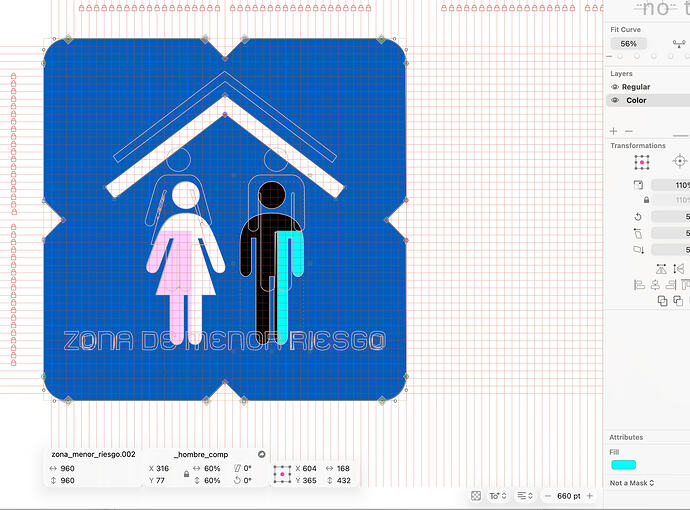Image resolution: width=690 pixels, height=510 pixels.
Task: Click the rotation value field in Transformations
Action: tap(671, 216)
